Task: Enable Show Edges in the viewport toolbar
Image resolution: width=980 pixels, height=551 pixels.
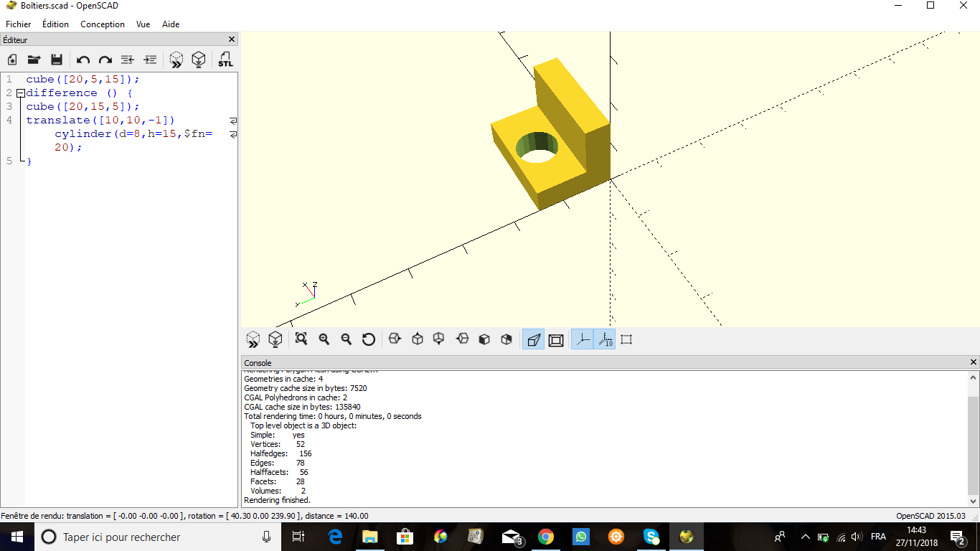Action: point(626,339)
